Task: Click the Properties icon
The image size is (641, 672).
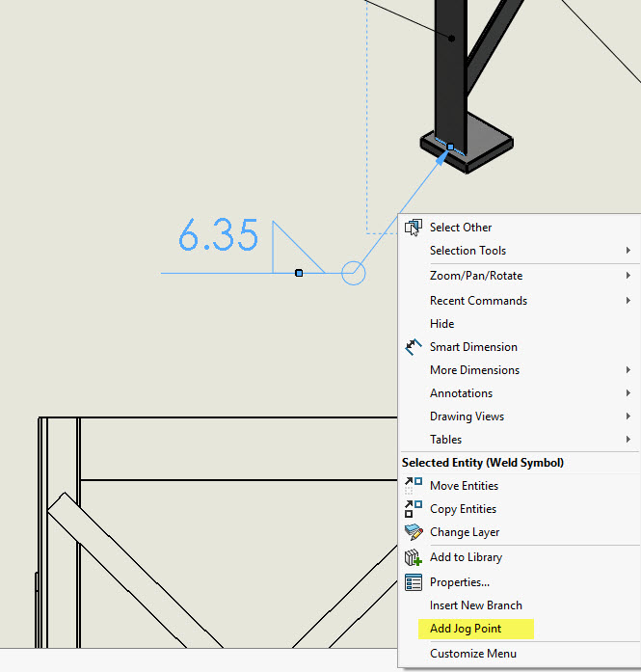Action: [414, 582]
